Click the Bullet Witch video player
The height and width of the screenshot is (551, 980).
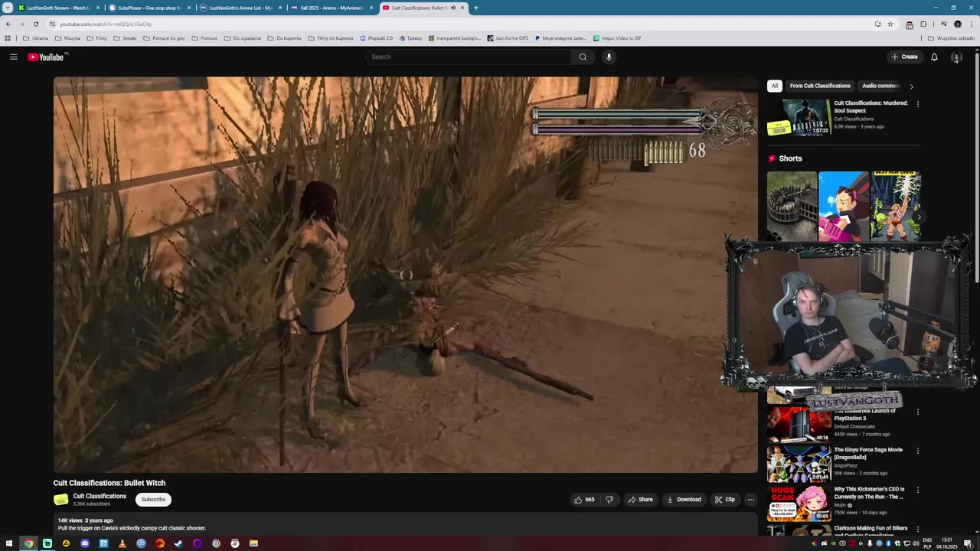pyautogui.click(x=405, y=275)
